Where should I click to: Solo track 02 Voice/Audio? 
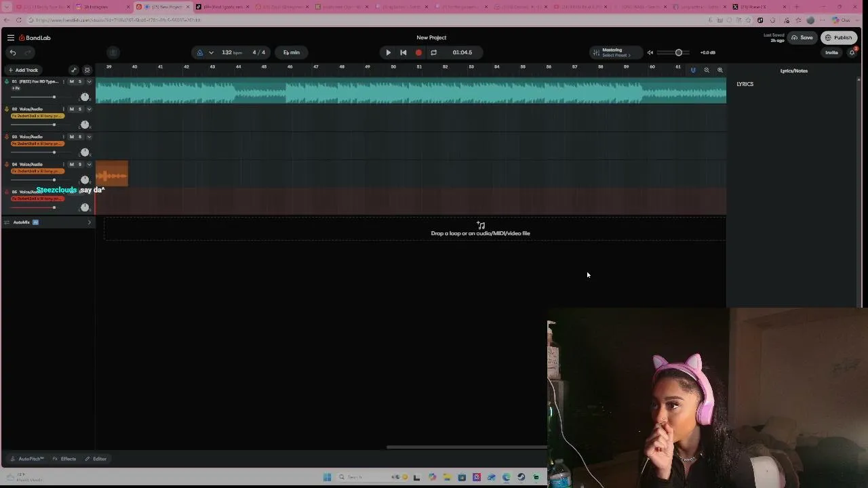[80, 109]
